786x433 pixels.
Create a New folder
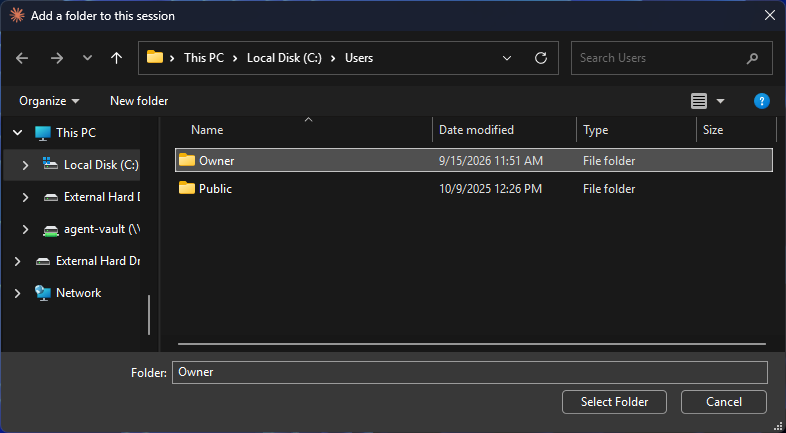pos(139,101)
